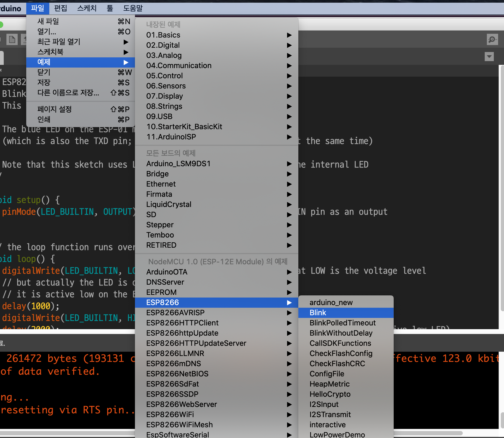Expand 06.Sensors examples
Viewport: 504px width, 438px height.
tap(217, 86)
